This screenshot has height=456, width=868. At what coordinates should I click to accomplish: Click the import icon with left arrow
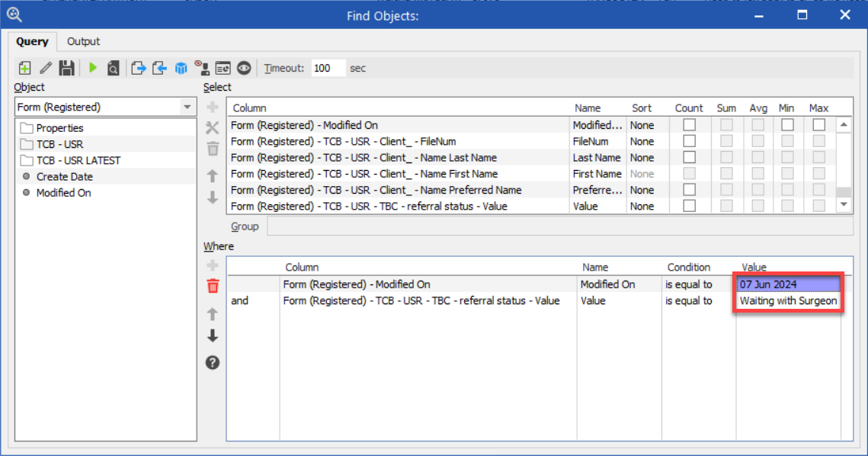click(x=159, y=68)
